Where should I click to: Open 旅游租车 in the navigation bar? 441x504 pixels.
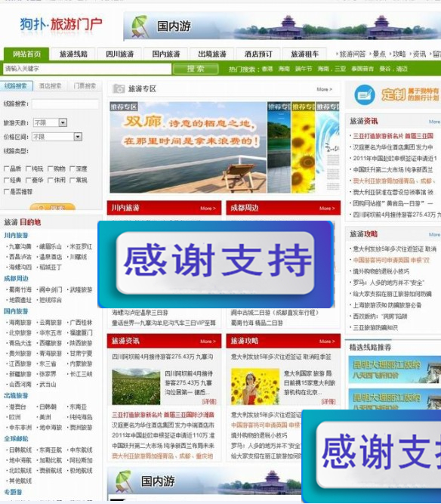[x=304, y=54]
